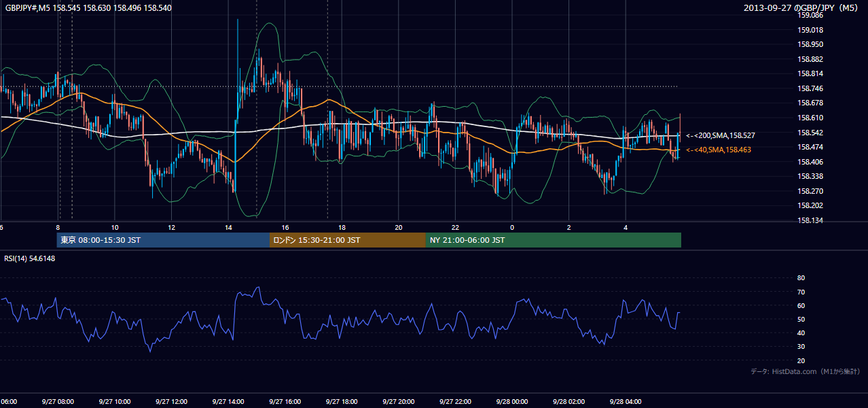Click the 9/27 22:00 time label
The image size is (868, 408).
455,402
